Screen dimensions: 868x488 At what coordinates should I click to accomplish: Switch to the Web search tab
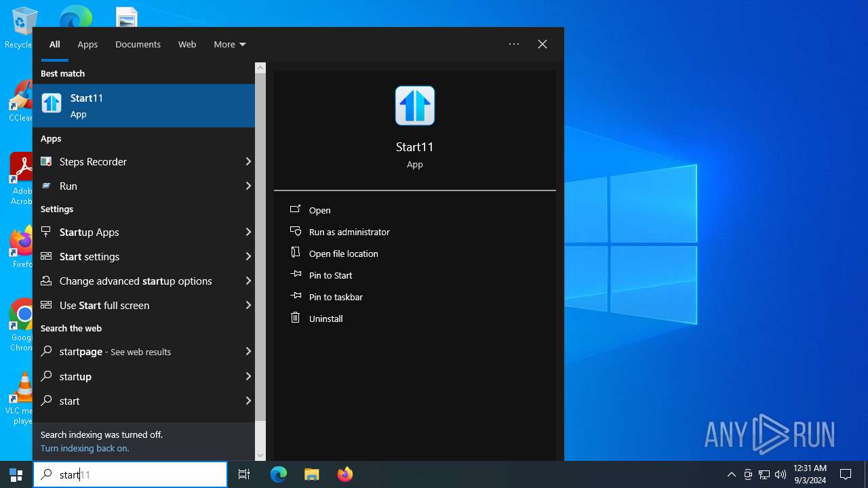(187, 44)
